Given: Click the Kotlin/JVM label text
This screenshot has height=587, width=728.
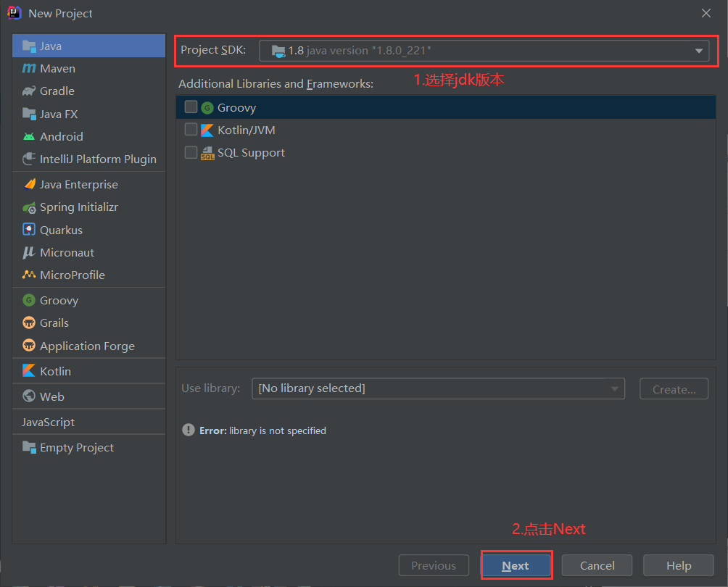Looking at the screenshot, I should pos(246,130).
